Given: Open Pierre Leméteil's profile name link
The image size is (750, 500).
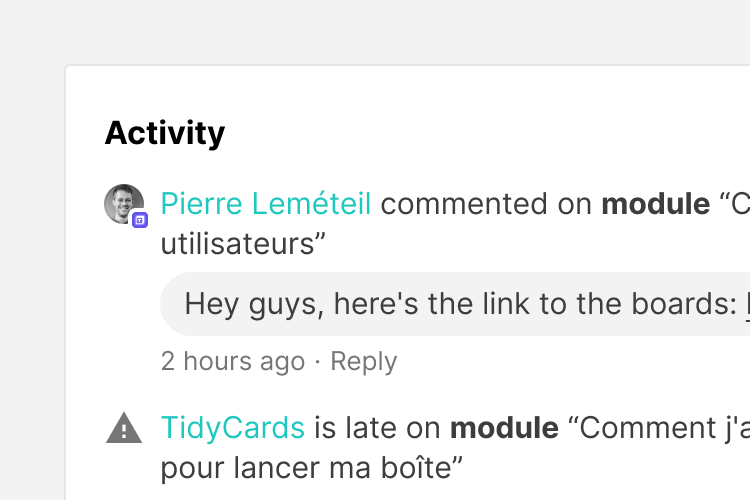Looking at the screenshot, I should (265, 204).
